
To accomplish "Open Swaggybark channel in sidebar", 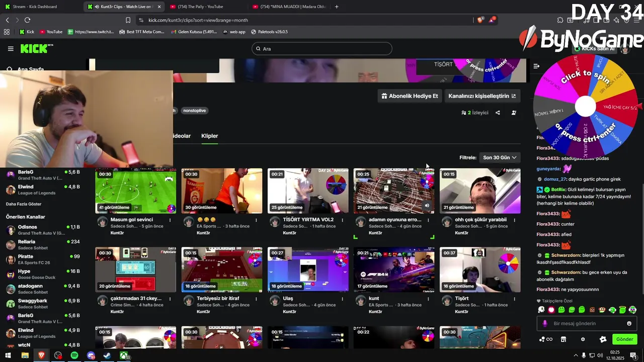I will coord(43,304).
